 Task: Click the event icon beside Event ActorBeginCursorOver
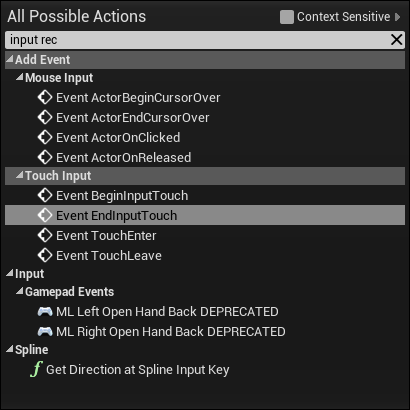tap(45, 98)
